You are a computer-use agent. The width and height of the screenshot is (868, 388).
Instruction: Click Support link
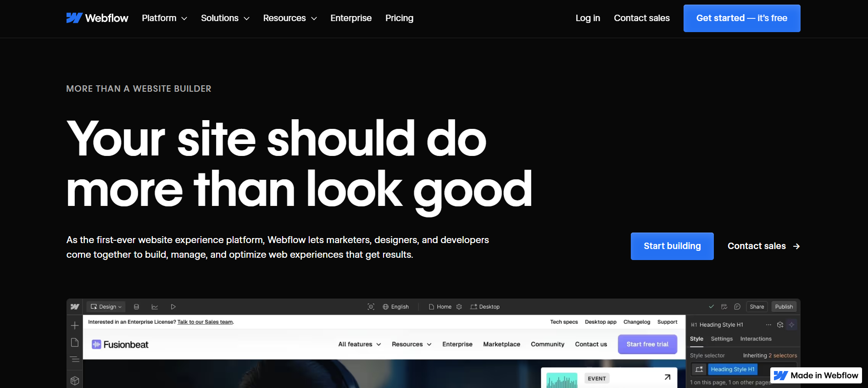(667, 322)
